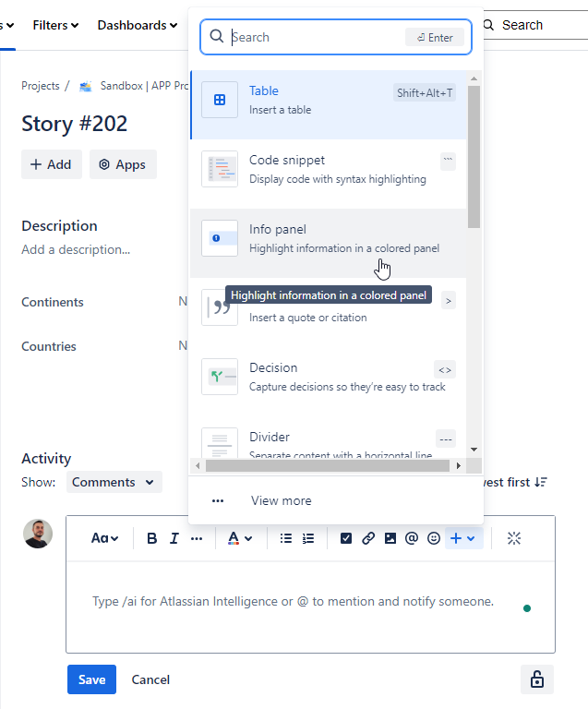The image size is (588, 709).
Task: Mention someone with the @ icon
Action: (x=412, y=538)
